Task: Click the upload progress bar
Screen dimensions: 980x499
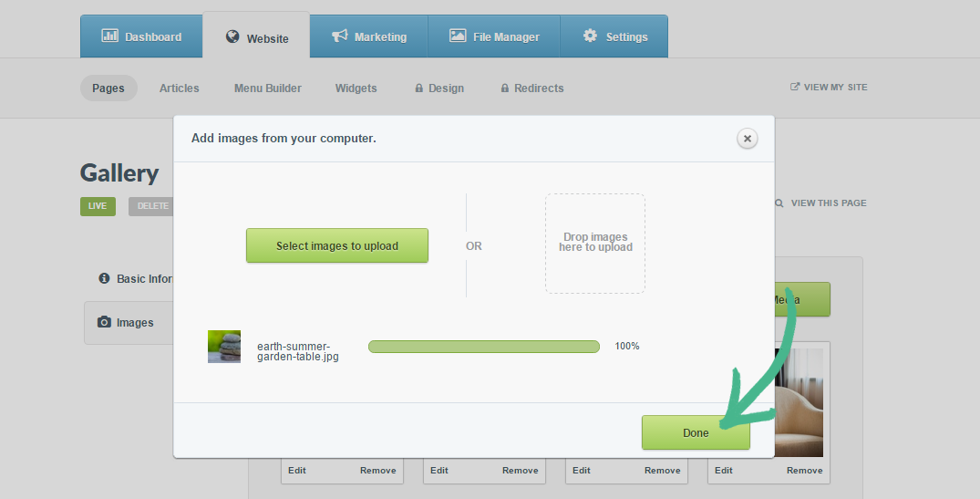Action: 483,347
